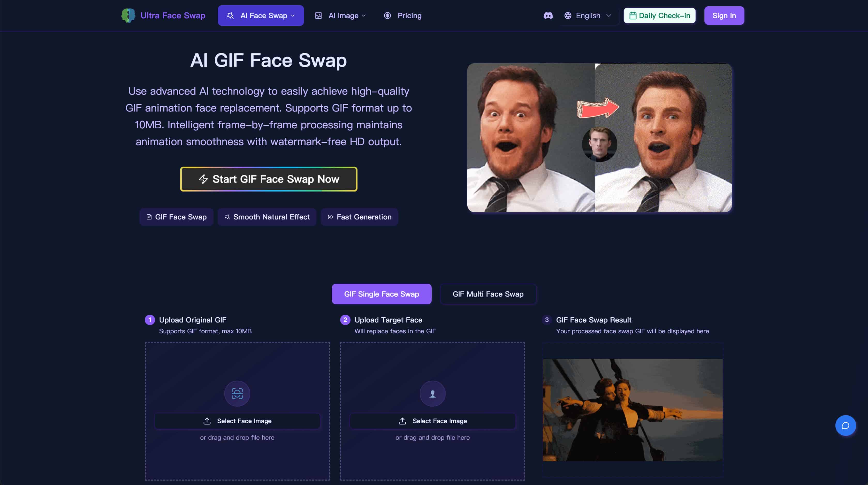Click the Ultra Face Swap logo
Image resolution: width=868 pixels, height=485 pixels.
(x=163, y=16)
